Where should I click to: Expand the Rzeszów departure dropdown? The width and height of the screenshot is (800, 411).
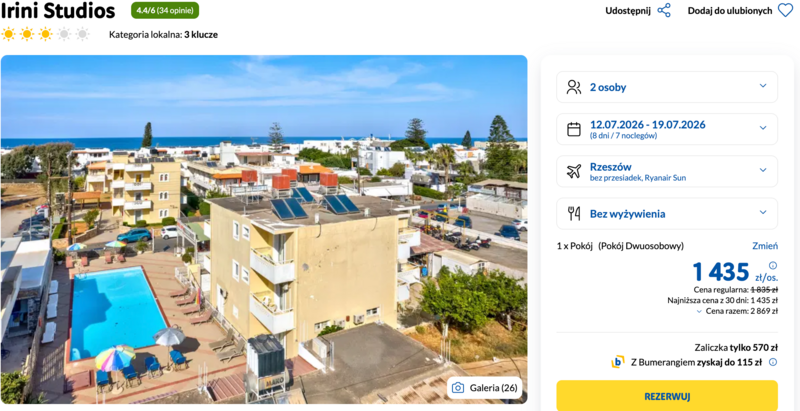point(763,171)
